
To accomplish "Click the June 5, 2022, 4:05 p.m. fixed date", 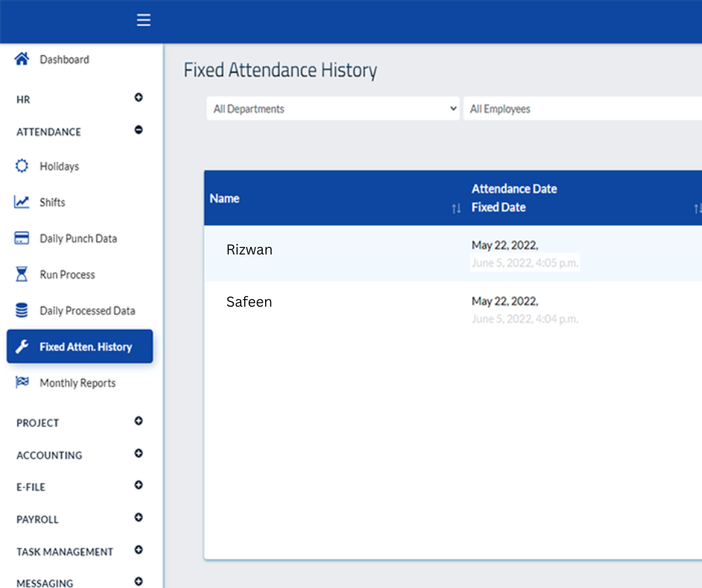I will 525,263.
